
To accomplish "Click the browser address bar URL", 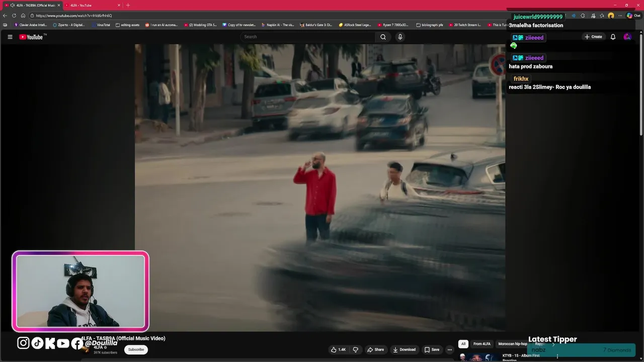I will click(x=74, y=16).
